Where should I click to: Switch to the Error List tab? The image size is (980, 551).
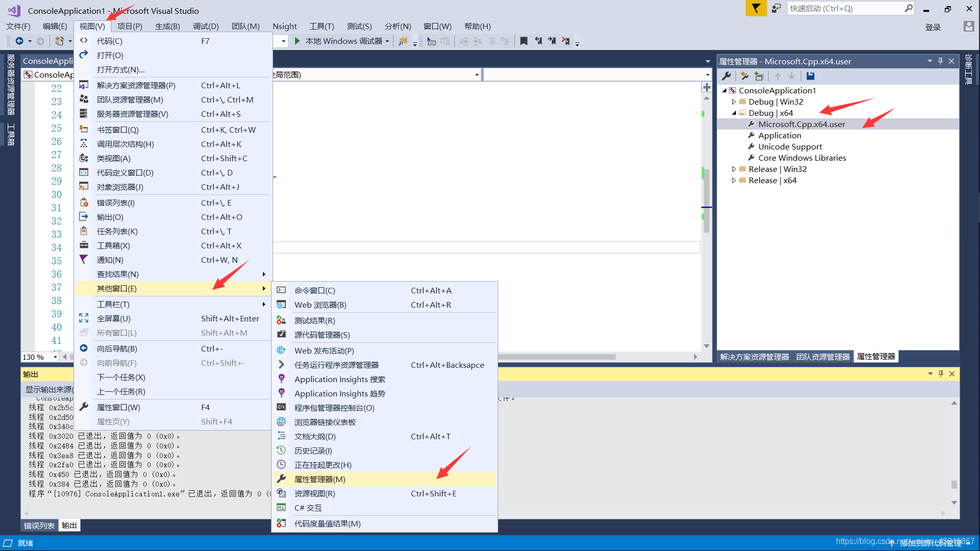[x=39, y=525]
